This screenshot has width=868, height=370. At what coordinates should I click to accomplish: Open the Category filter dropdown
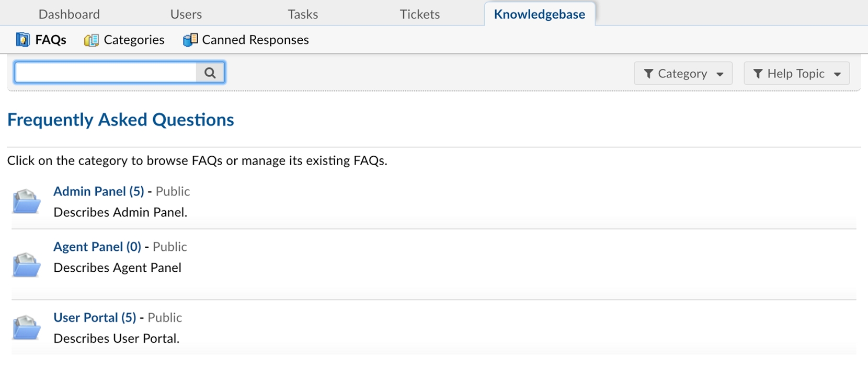(682, 73)
